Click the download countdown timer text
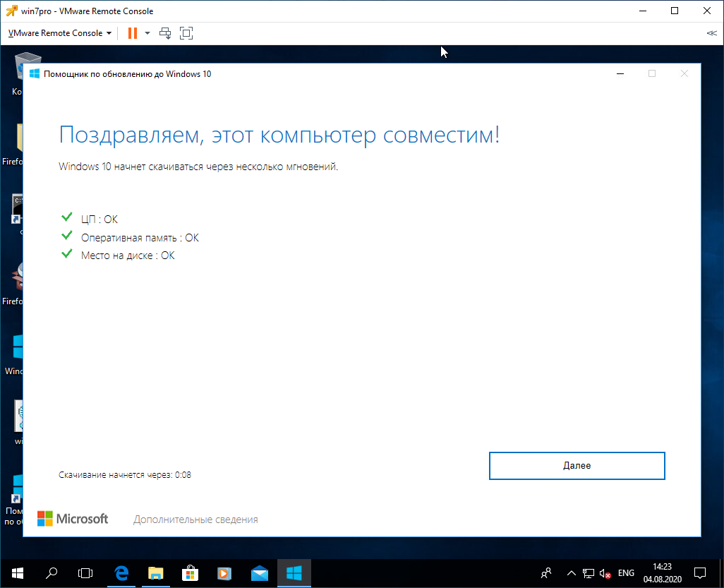 click(x=125, y=475)
